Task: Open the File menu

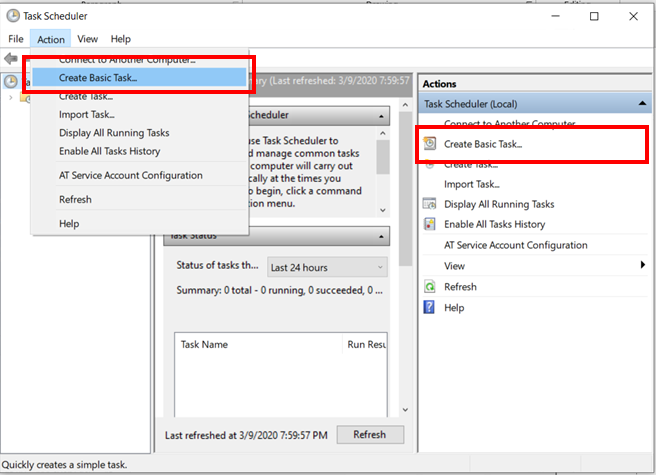Action: [x=16, y=39]
